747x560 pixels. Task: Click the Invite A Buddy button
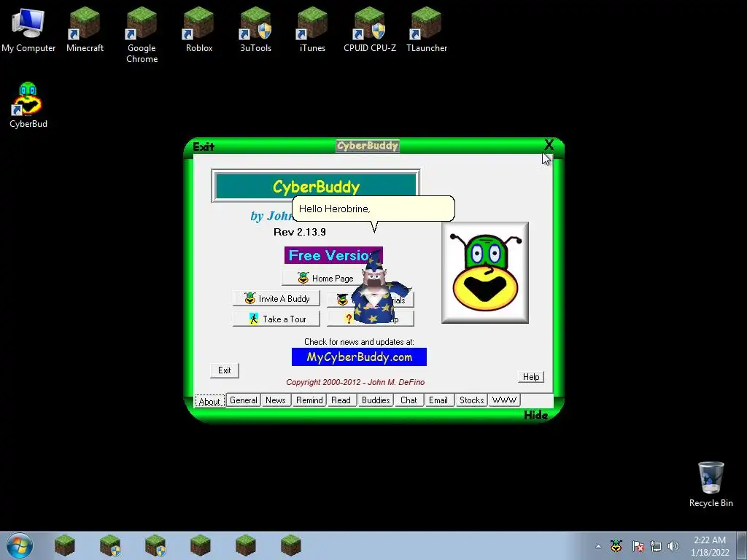coord(276,298)
